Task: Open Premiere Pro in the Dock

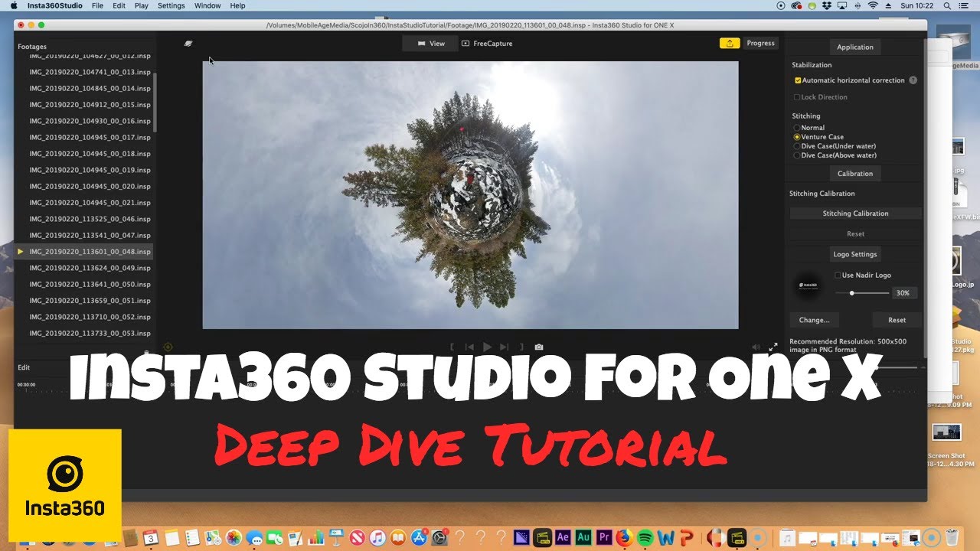Action: pos(603,537)
